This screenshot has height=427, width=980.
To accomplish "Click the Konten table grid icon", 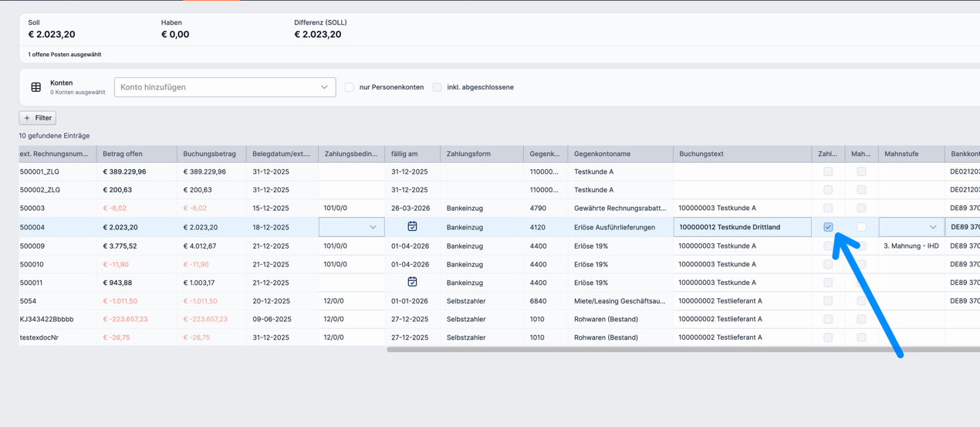I will pos(36,87).
